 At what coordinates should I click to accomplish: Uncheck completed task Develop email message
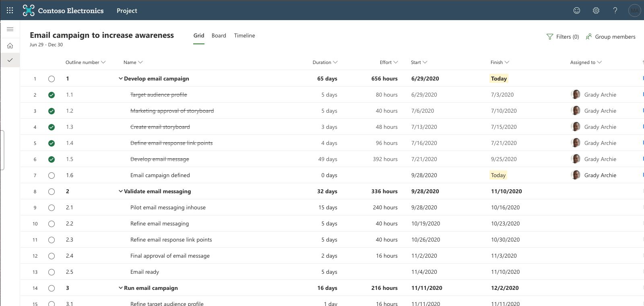coord(52,159)
